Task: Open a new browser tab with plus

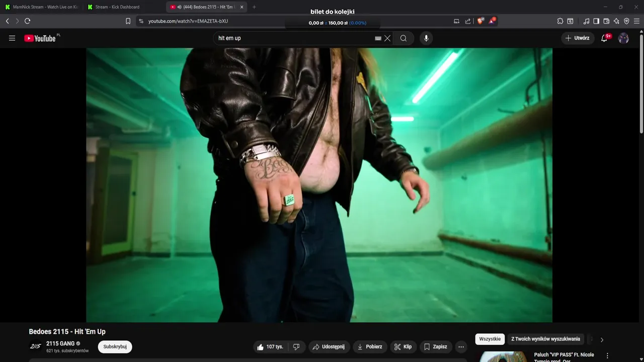Action: [x=254, y=7]
